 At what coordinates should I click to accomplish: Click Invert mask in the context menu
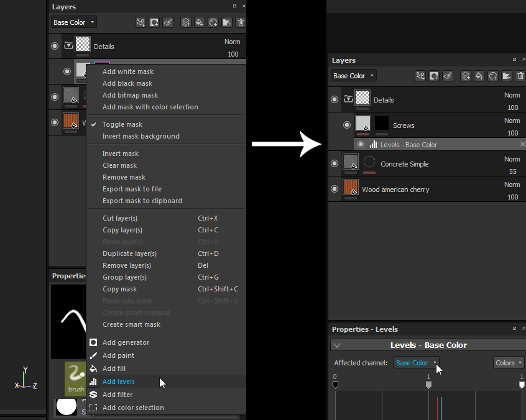tap(121, 153)
